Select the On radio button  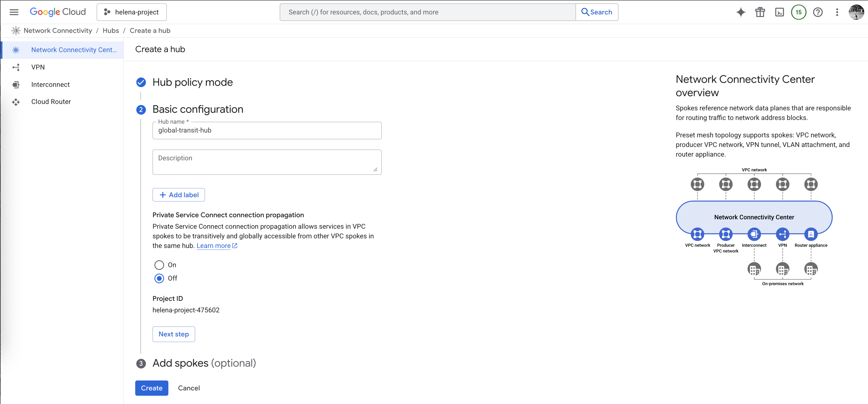(159, 265)
